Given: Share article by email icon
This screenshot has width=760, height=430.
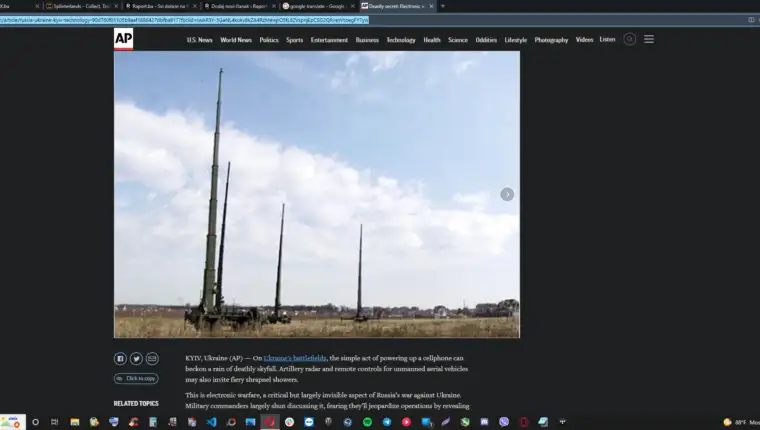Looking at the screenshot, I should click(152, 359).
